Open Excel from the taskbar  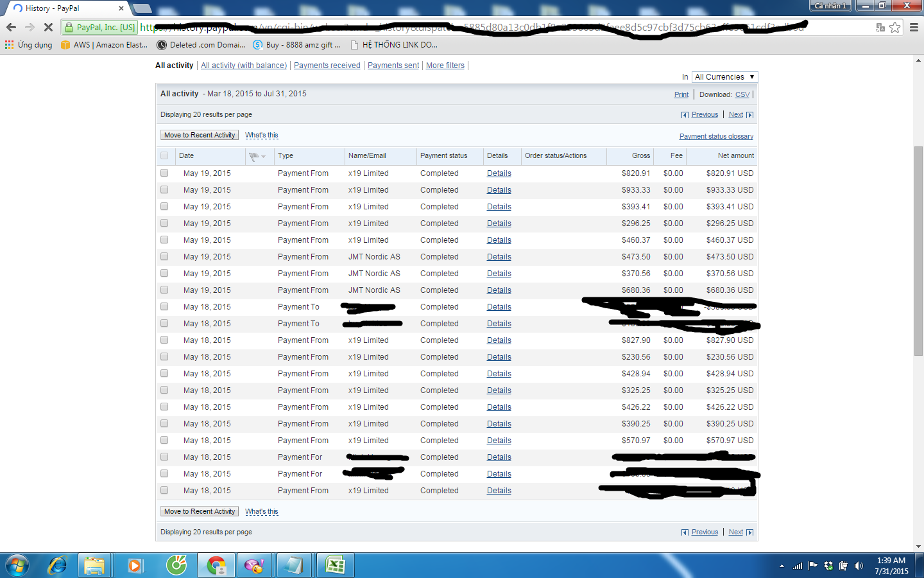tap(336, 566)
